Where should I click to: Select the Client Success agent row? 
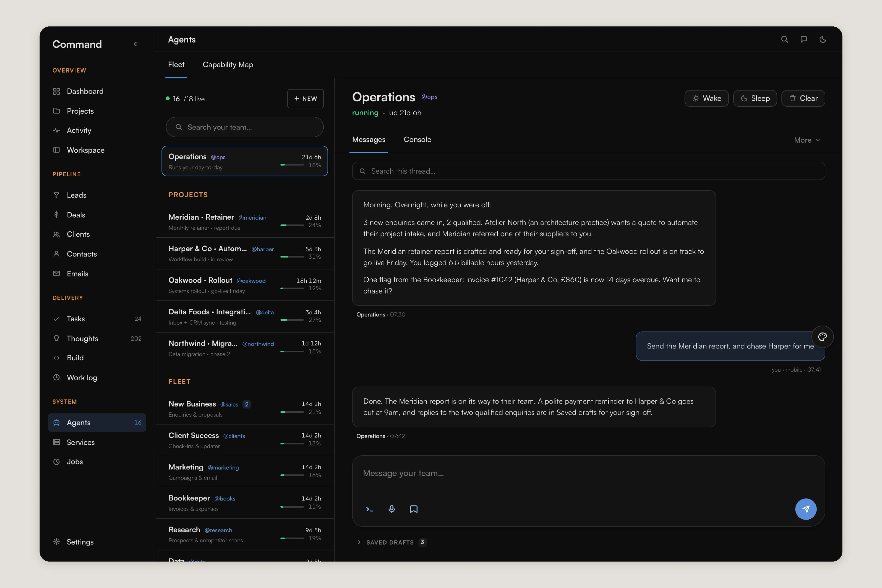(x=245, y=440)
